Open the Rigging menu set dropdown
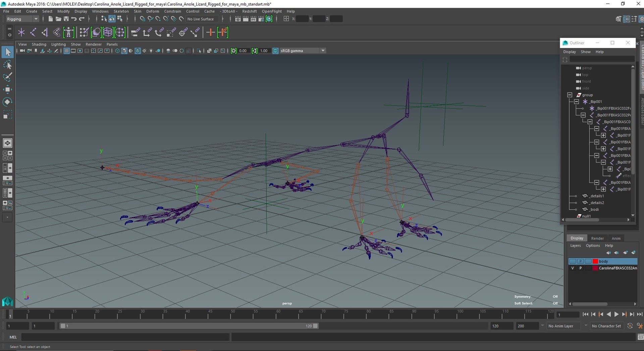The height and width of the screenshot is (351, 644). 22,19
